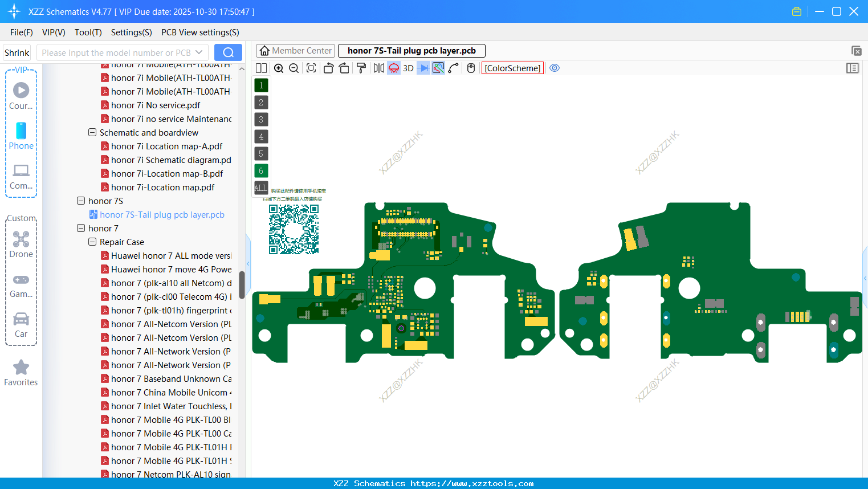868x489 pixels.
Task: Select the paint roller tool
Action: (x=361, y=68)
